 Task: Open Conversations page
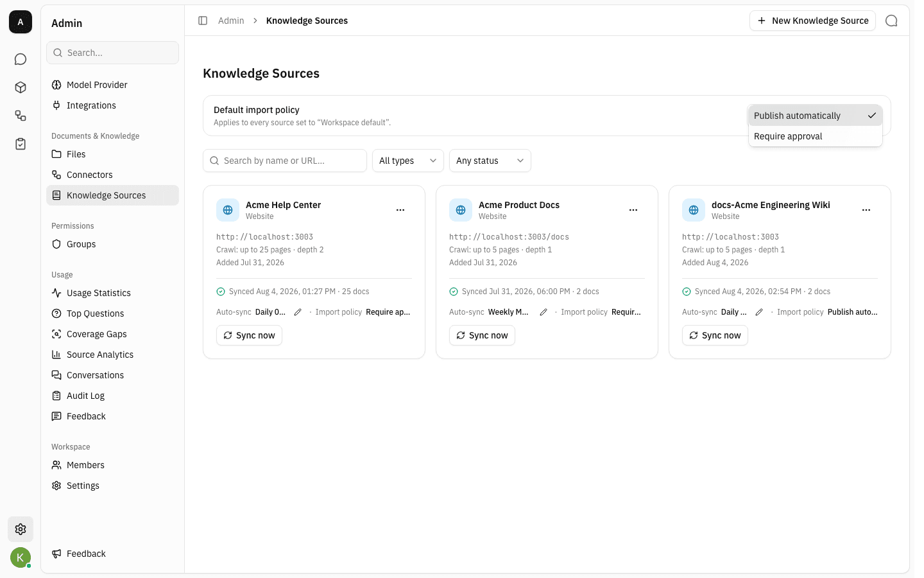[x=112, y=375]
